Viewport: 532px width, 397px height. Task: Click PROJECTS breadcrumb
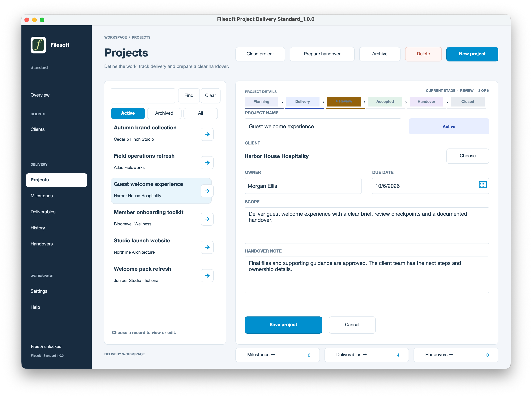coord(141,37)
